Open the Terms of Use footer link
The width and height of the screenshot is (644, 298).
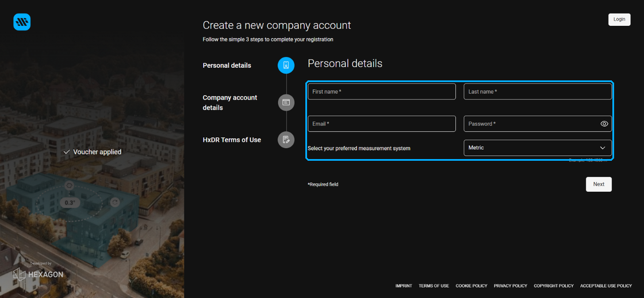434,286
